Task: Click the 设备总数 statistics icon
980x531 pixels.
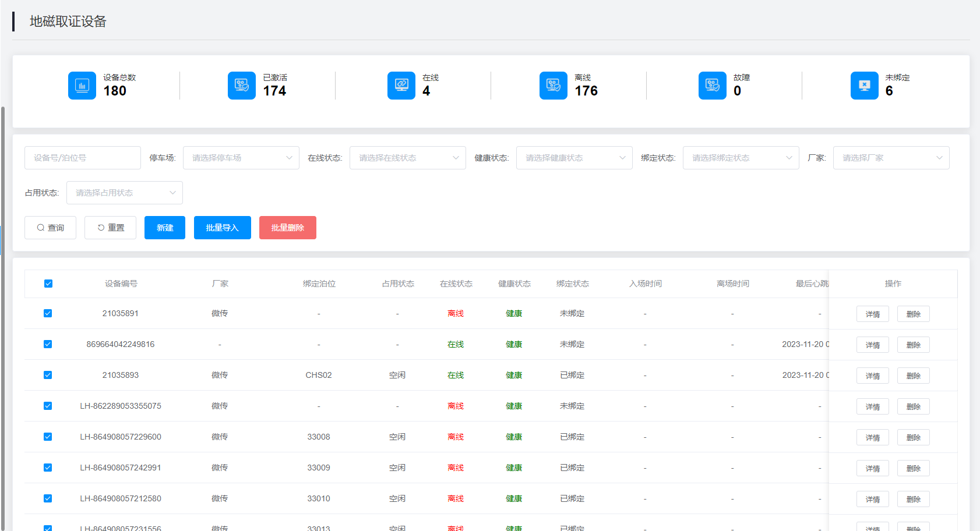Action: click(x=82, y=86)
